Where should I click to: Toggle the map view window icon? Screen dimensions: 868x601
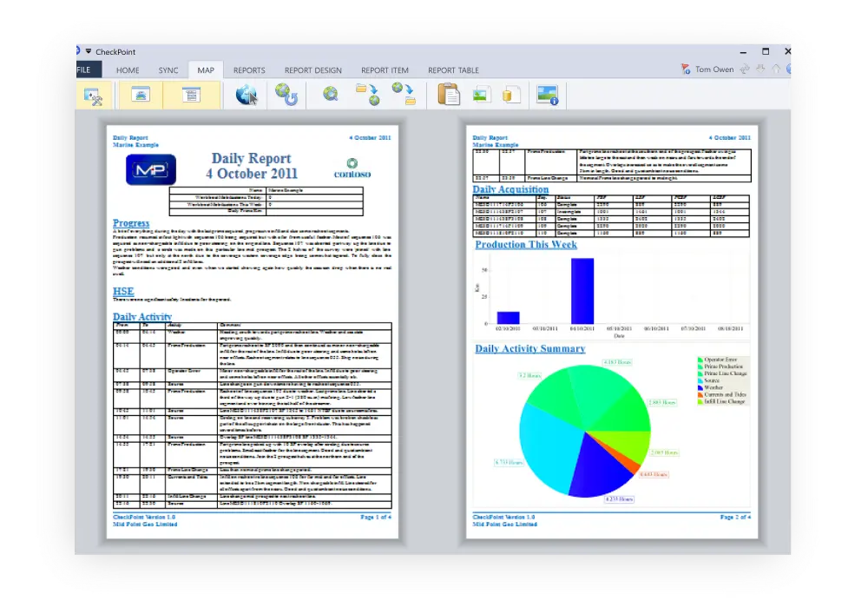[x=141, y=95]
